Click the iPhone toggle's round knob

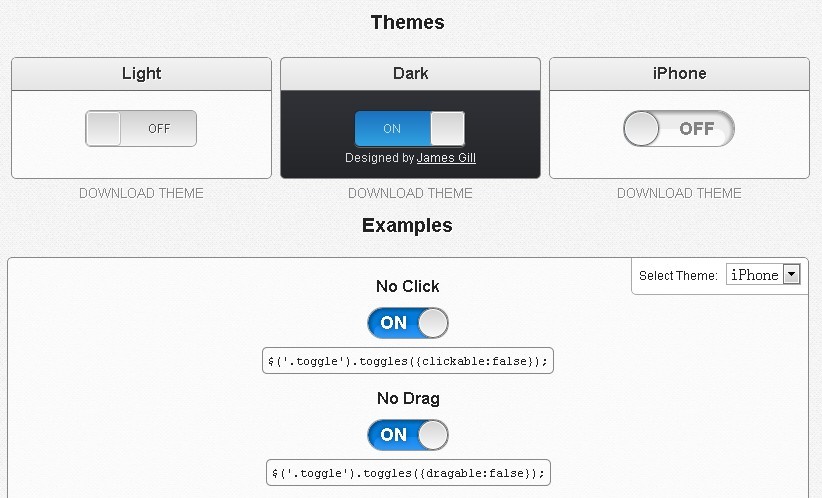pyautogui.click(x=642, y=128)
